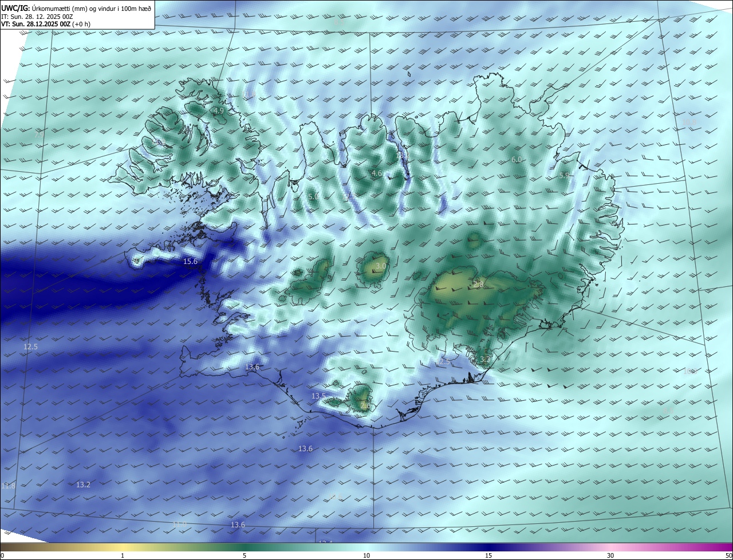This screenshot has height=560, width=733.
Task: Click the 11.8 value label
Action: [8, 486]
